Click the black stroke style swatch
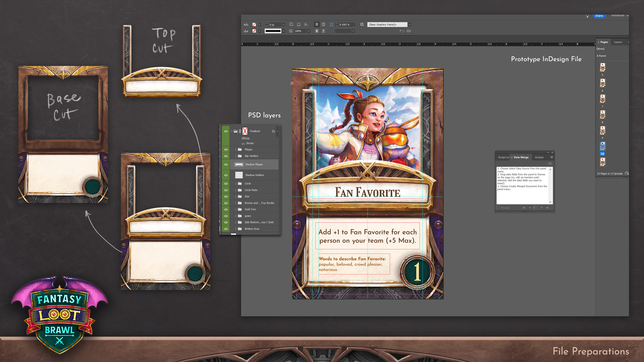This screenshot has height=362, width=644. (273, 31)
